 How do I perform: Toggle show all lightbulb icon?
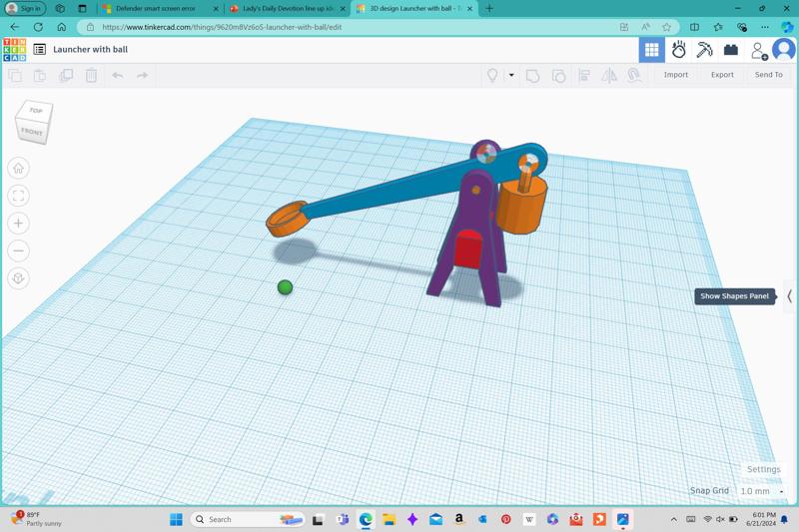coord(492,75)
